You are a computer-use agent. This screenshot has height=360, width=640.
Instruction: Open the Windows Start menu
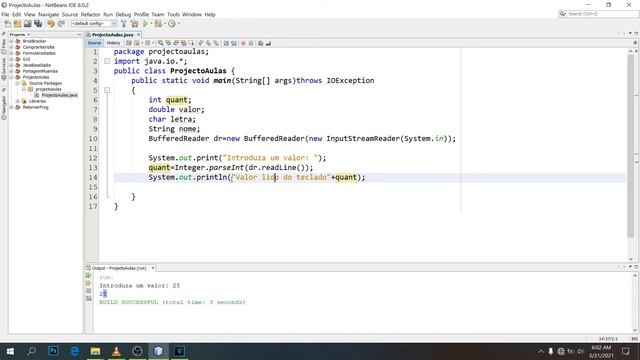(x=10, y=351)
